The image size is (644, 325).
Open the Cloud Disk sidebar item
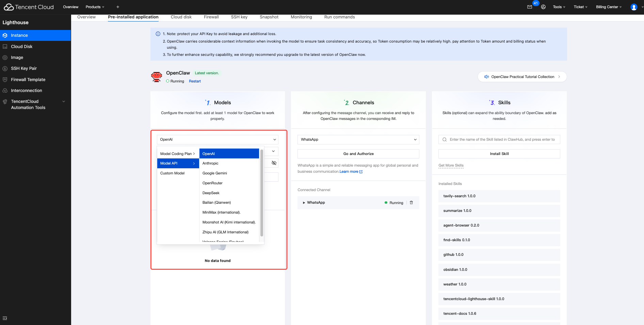tap(22, 47)
